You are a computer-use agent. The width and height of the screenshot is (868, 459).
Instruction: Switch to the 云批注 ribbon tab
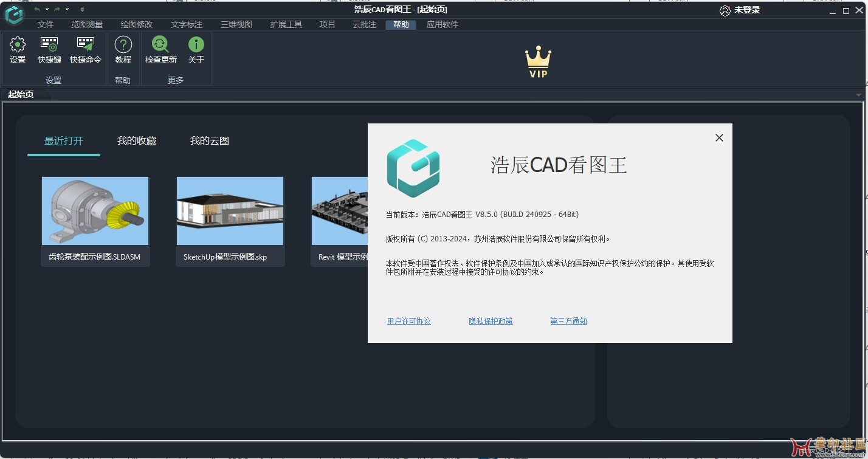click(365, 24)
